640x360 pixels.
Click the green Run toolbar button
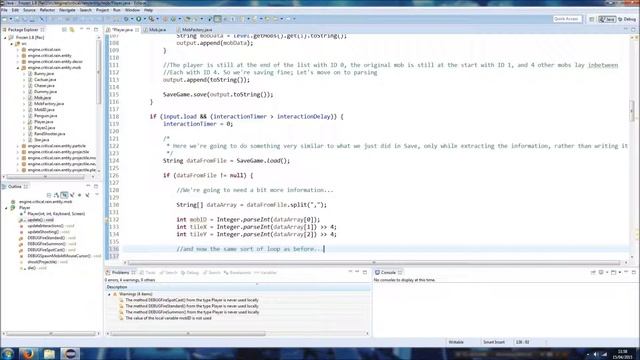coord(139,19)
